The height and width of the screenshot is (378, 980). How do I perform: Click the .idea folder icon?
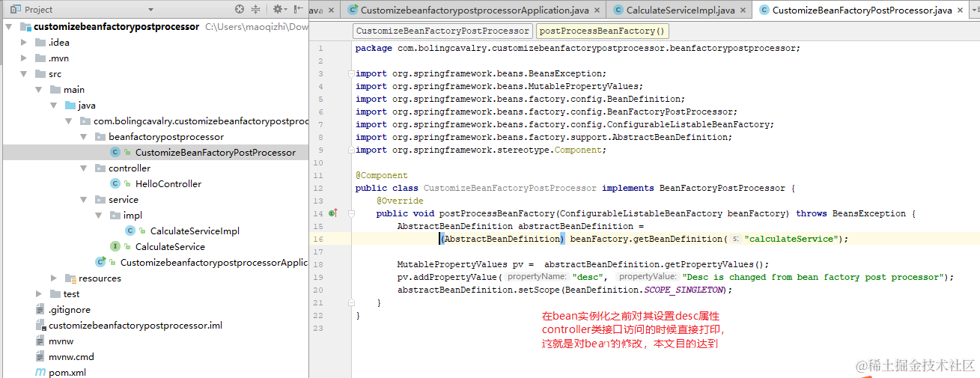pos(40,42)
